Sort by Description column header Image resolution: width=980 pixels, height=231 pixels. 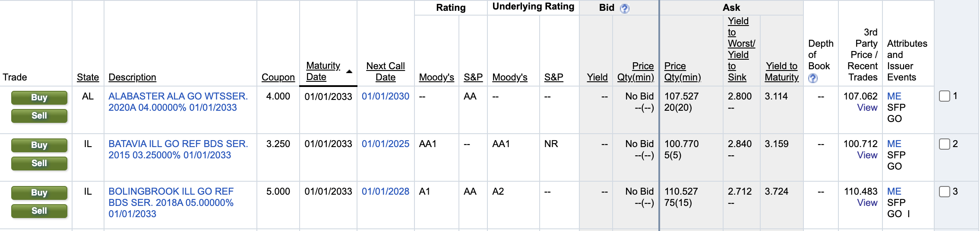tap(132, 77)
